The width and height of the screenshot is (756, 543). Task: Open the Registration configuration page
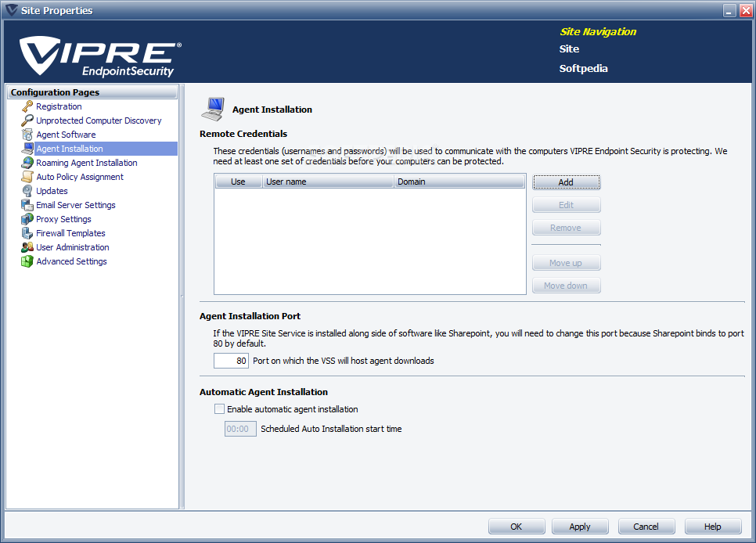(59, 106)
